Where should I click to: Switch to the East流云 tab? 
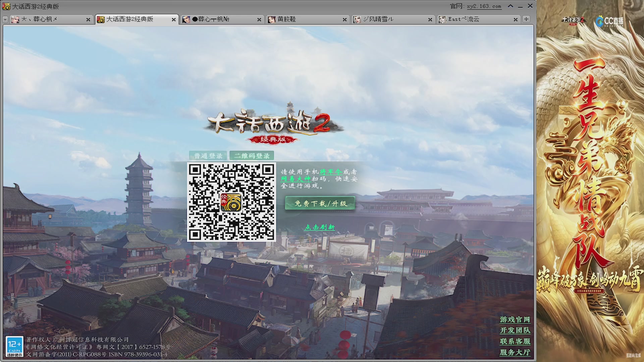tap(479, 19)
